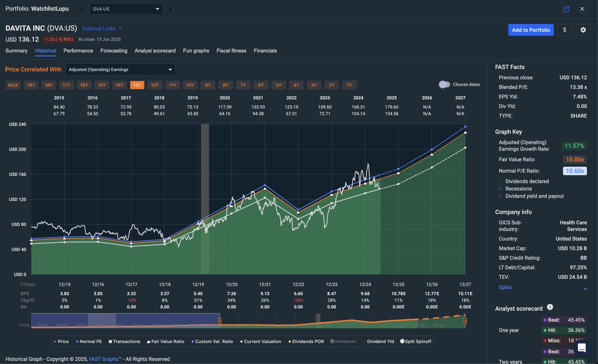Click the 2020 recession shaded bar
Screen dimensions: 598x364
[x=205, y=199]
